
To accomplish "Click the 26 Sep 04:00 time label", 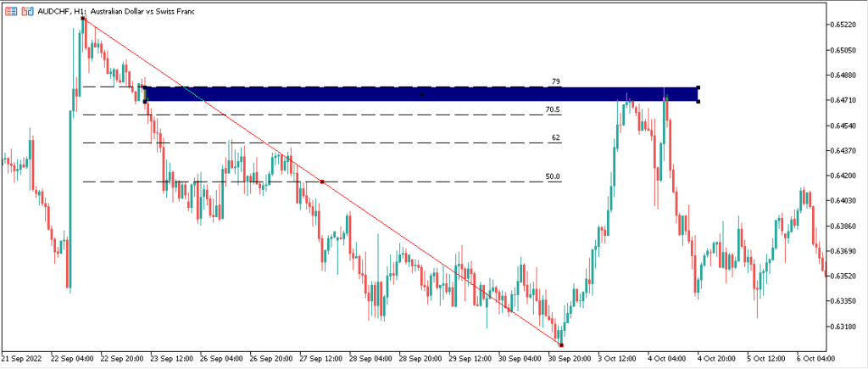I will point(221,359).
